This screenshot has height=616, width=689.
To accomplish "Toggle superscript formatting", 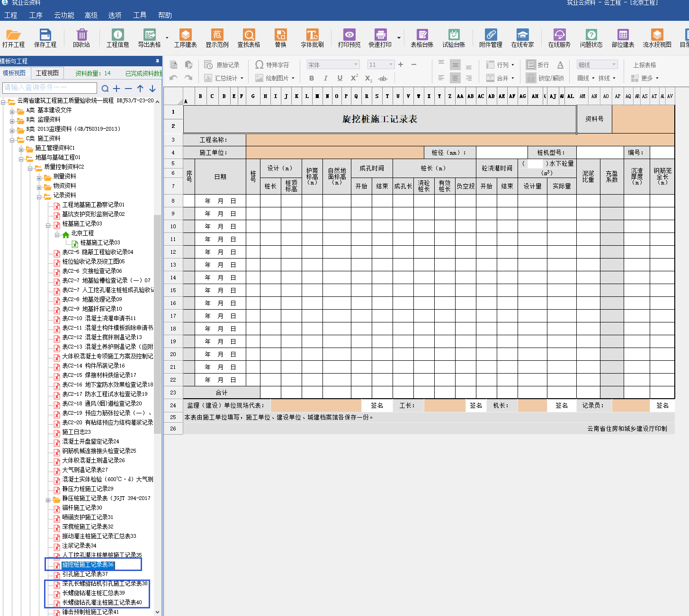I will [x=354, y=78].
